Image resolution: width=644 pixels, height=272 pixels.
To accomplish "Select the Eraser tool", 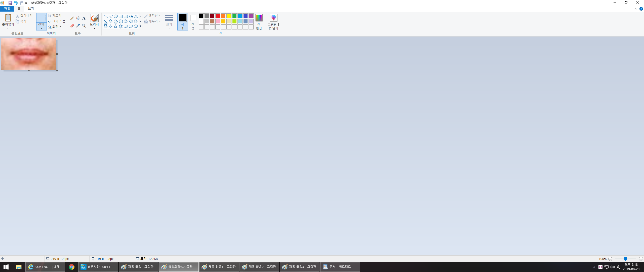I will pyautogui.click(x=72, y=26).
